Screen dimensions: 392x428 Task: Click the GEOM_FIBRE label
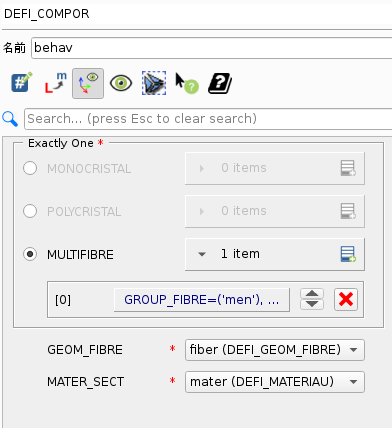pyautogui.click(x=85, y=350)
